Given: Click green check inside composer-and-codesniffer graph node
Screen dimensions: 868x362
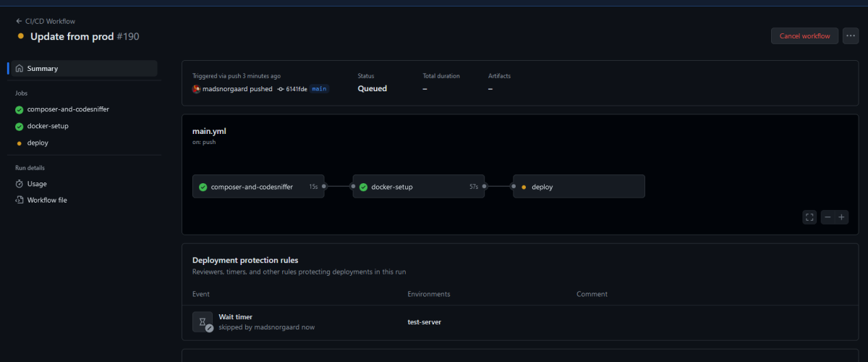Looking at the screenshot, I should (x=203, y=187).
